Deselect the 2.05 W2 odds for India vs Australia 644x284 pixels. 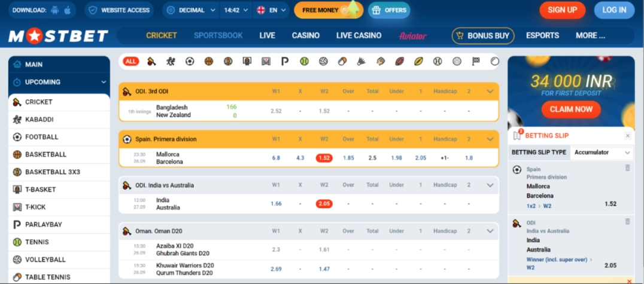tap(324, 203)
